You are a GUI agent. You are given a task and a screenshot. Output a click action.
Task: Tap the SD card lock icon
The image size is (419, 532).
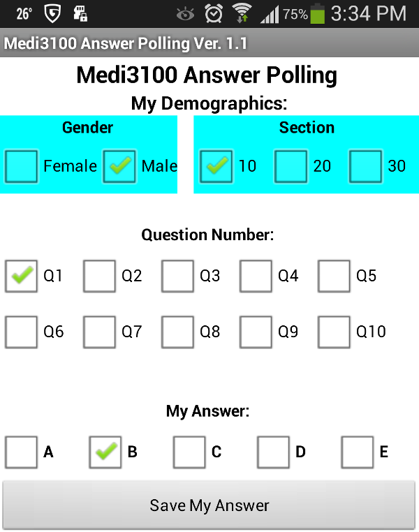click(x=80, y=13)
